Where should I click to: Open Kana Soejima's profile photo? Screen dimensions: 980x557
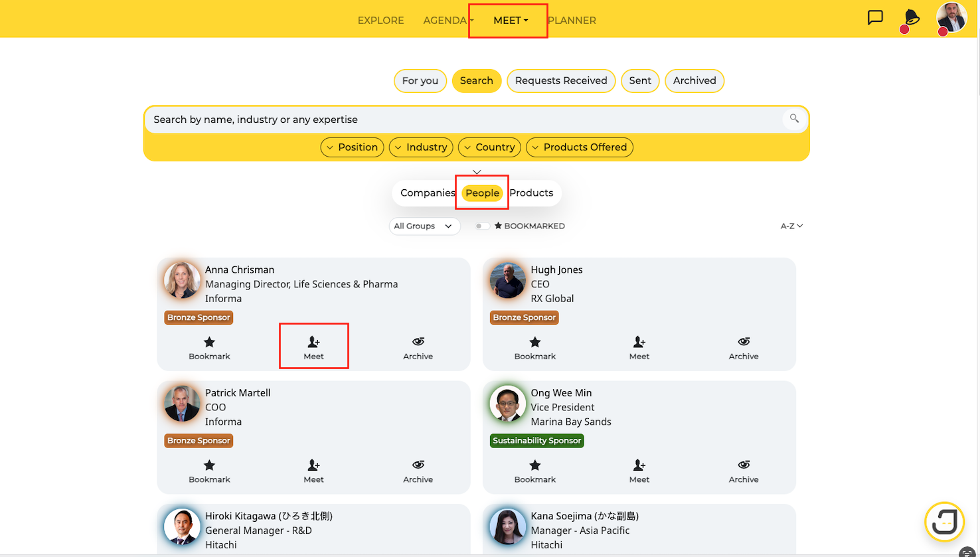[508, 526]
